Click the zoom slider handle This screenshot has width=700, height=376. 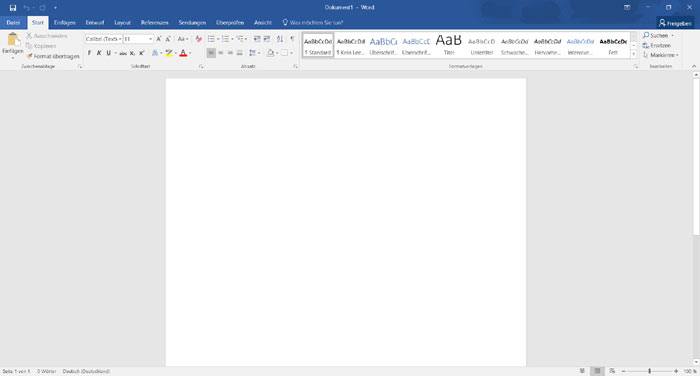[x=650, y=371]
